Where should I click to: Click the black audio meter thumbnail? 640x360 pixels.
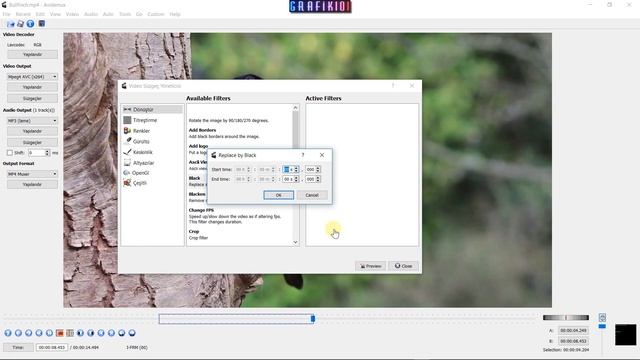625,335
